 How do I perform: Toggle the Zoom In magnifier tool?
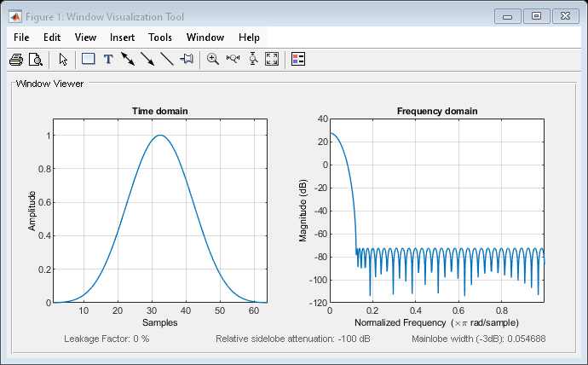click(213, 60)
